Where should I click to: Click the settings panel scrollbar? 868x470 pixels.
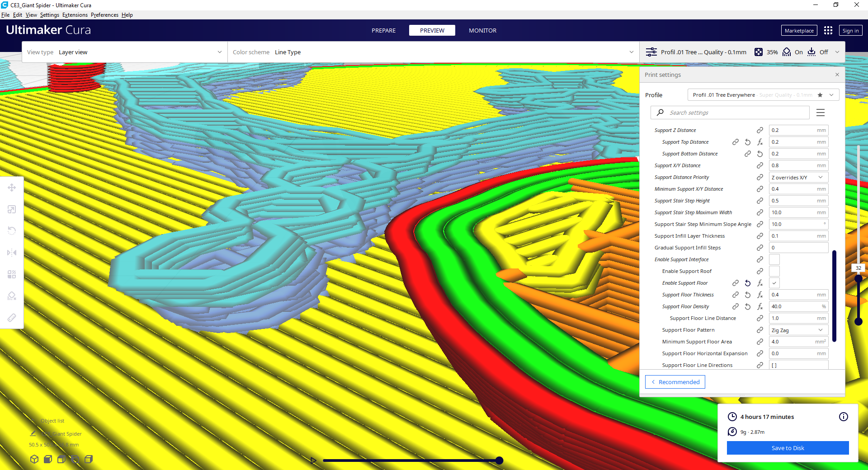click(x=834, y=296)
